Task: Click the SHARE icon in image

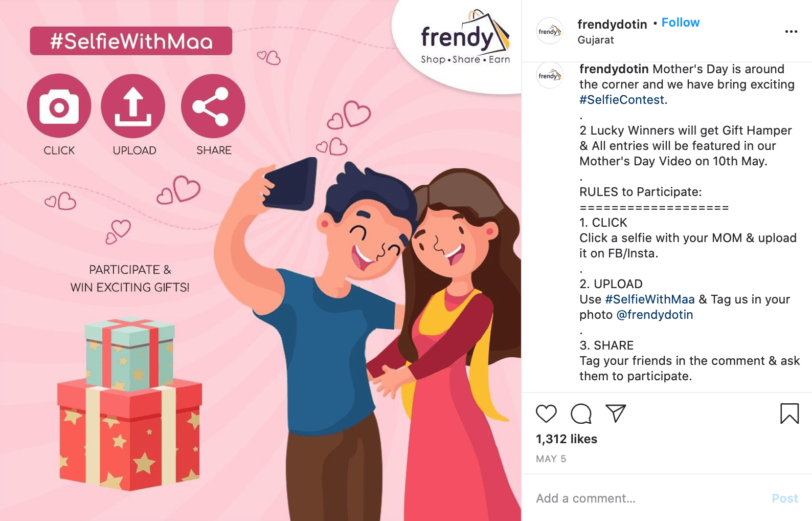Action: coord(213,106)
